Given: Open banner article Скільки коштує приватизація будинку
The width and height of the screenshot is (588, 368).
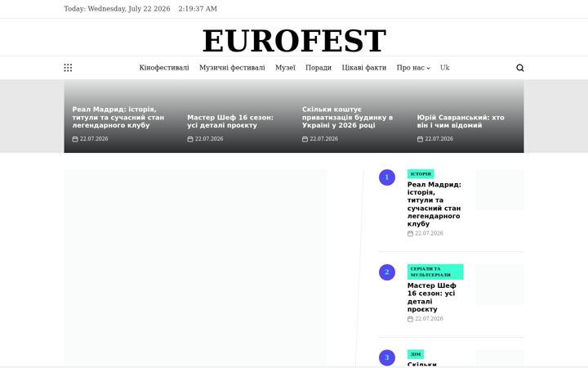Looking at the screenshot, I should (347, 117).
